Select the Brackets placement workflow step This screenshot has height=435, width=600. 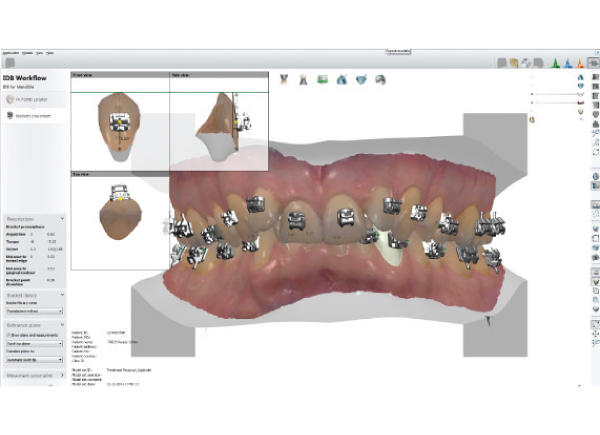33,116
